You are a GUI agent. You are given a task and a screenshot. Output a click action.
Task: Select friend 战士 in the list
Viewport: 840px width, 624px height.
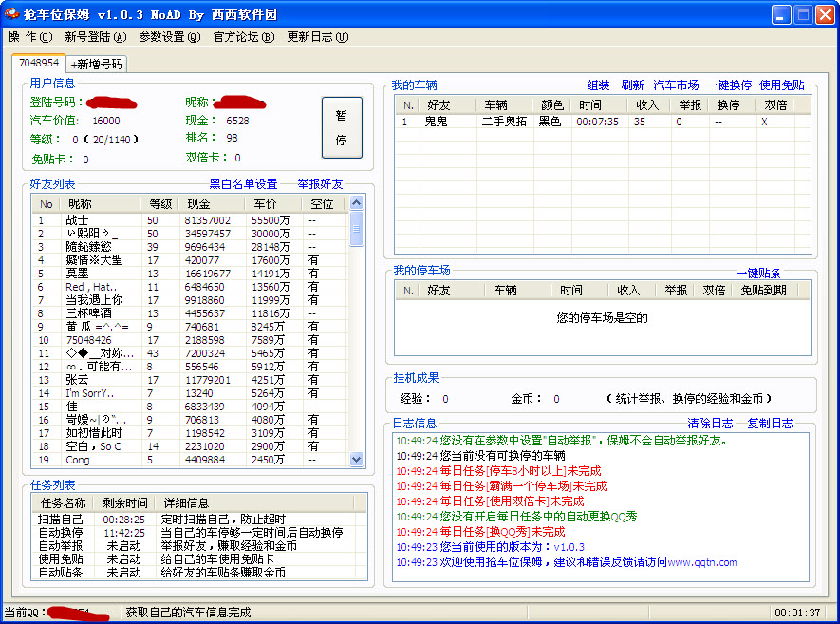(x=77, y=220)
